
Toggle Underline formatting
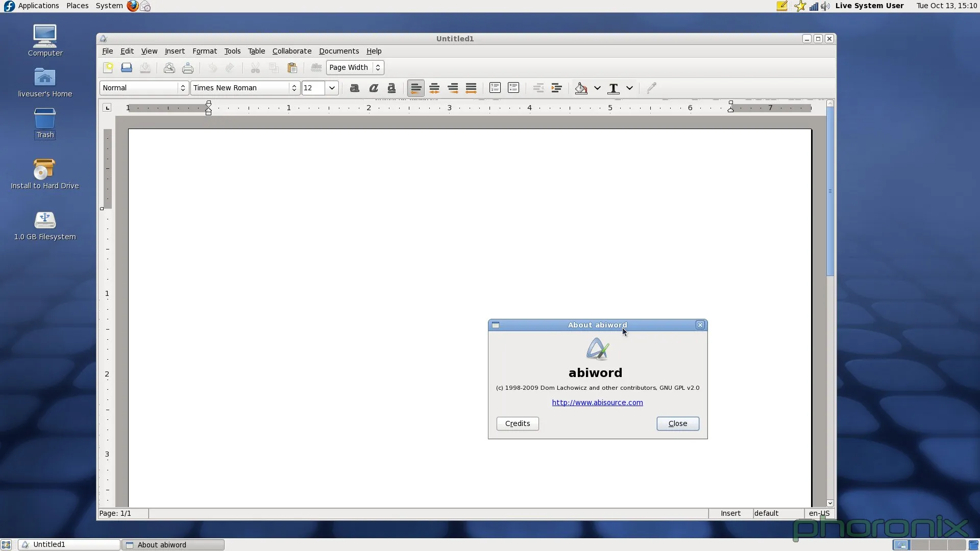(391, 88)
